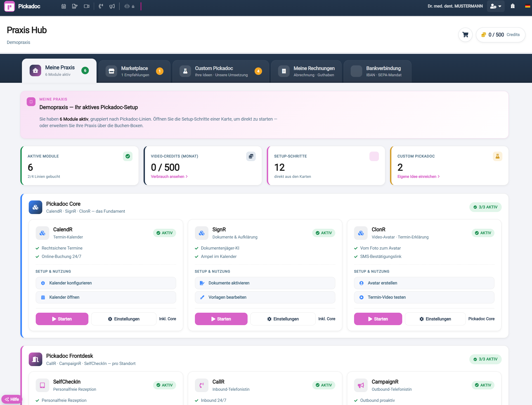532x405 pixels.
Task: Click the AKTIV badge on the SignR card
Action: click(x=324, y=233)
